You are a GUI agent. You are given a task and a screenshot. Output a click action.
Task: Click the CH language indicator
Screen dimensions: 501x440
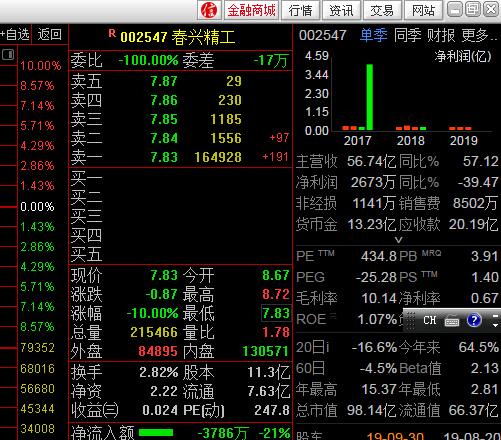click(x=430, y=321)
